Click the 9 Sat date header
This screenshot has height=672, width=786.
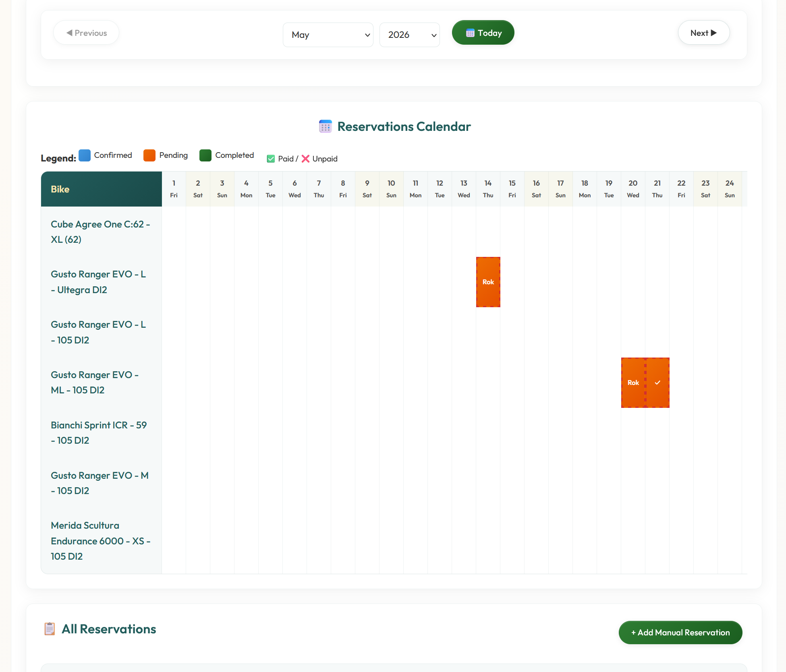[367, 189]
